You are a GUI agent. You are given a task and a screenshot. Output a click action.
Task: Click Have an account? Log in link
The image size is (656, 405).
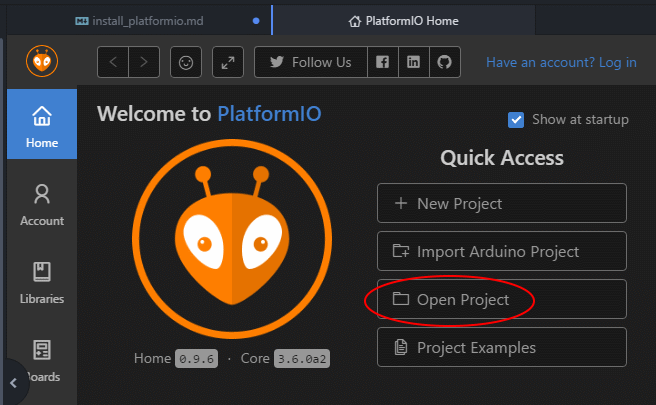(561, 62)
